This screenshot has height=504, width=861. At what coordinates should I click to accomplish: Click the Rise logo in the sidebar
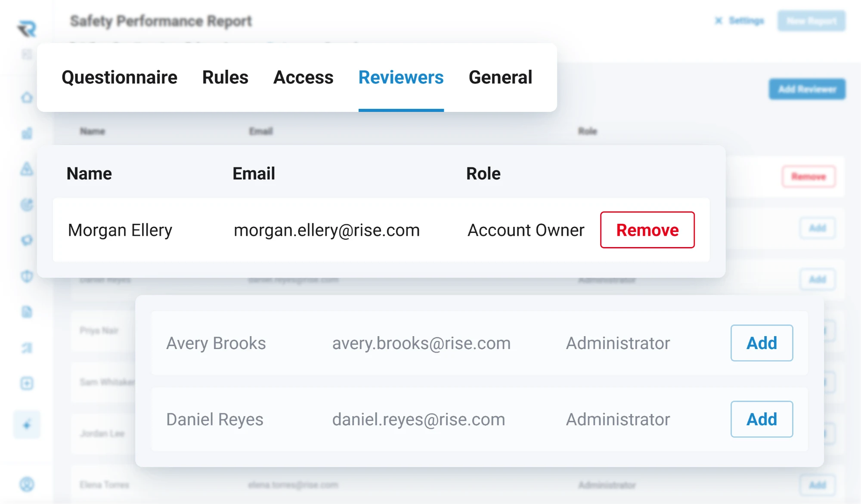point(27,28)
